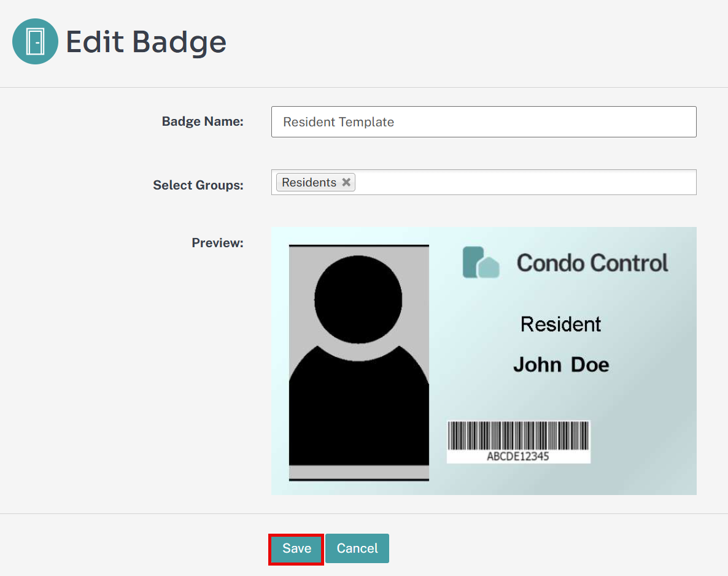This screenshot has width=728, height=576.
Task: Click the Badge Name text field
Action: coord(484,121)
